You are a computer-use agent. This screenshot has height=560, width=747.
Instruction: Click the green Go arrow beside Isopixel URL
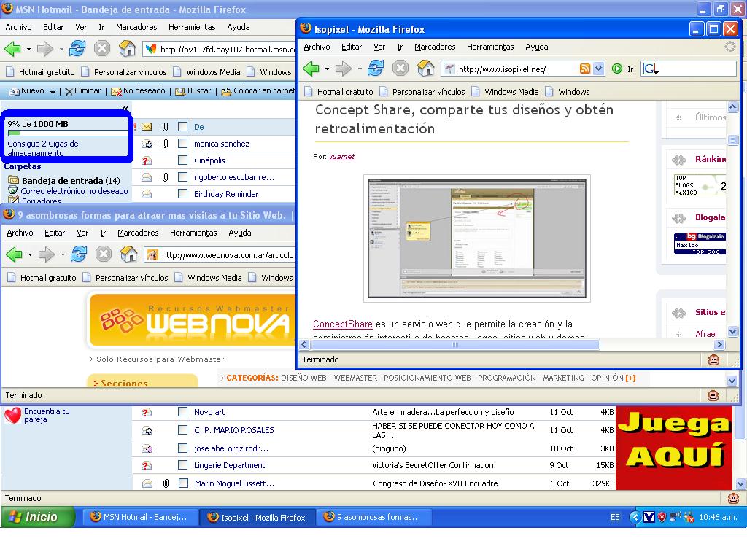pyautogui.click(x=617, y=69)
